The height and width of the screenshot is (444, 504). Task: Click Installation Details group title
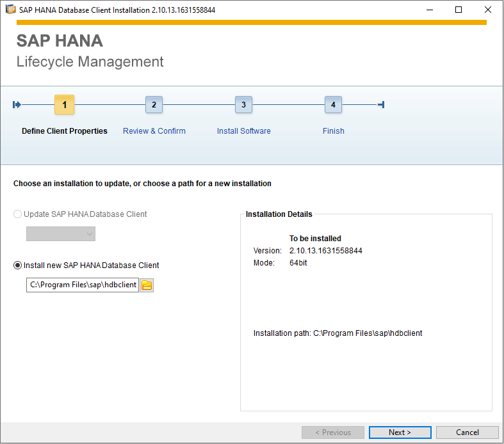[279, 214]
